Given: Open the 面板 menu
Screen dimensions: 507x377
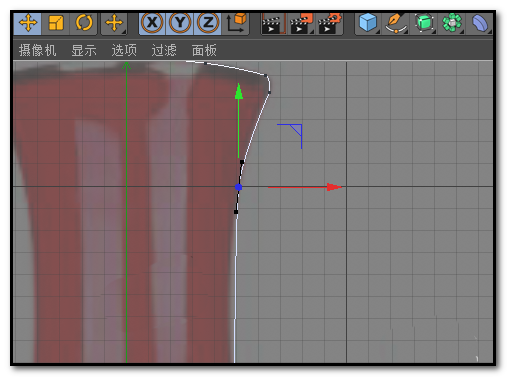Looking at the screenshot, I should click(x=204, y=50).
